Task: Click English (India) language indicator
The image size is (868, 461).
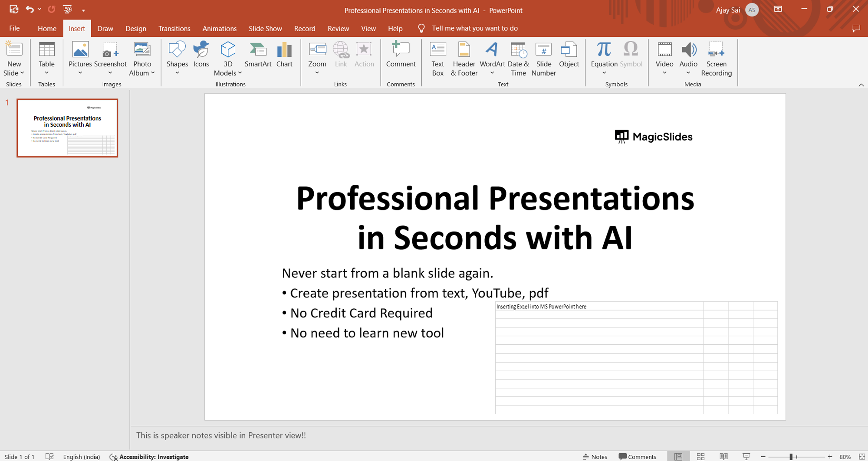Action: (81, 457)
